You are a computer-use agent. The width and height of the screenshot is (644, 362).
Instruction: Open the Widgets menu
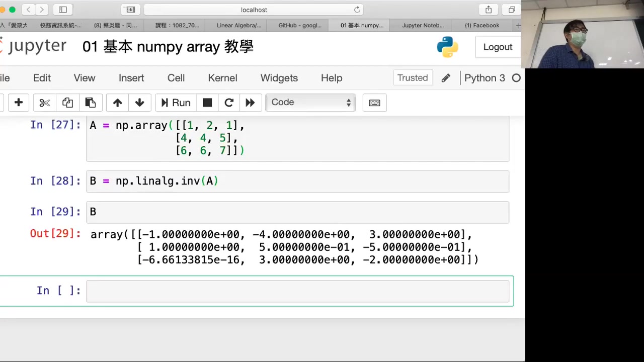[279, 78]
